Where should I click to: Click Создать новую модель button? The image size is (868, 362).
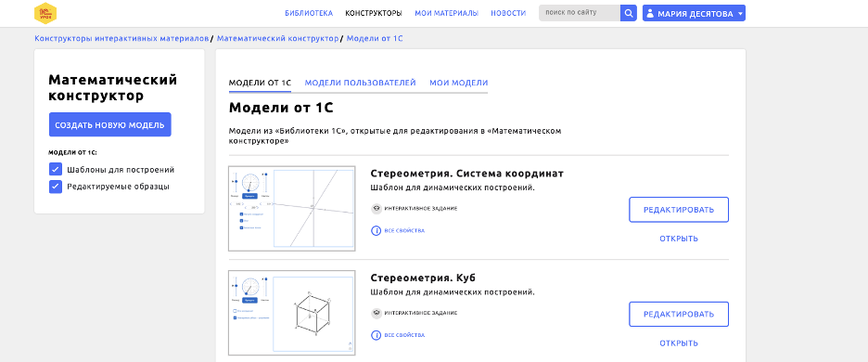tap(109, 124)
